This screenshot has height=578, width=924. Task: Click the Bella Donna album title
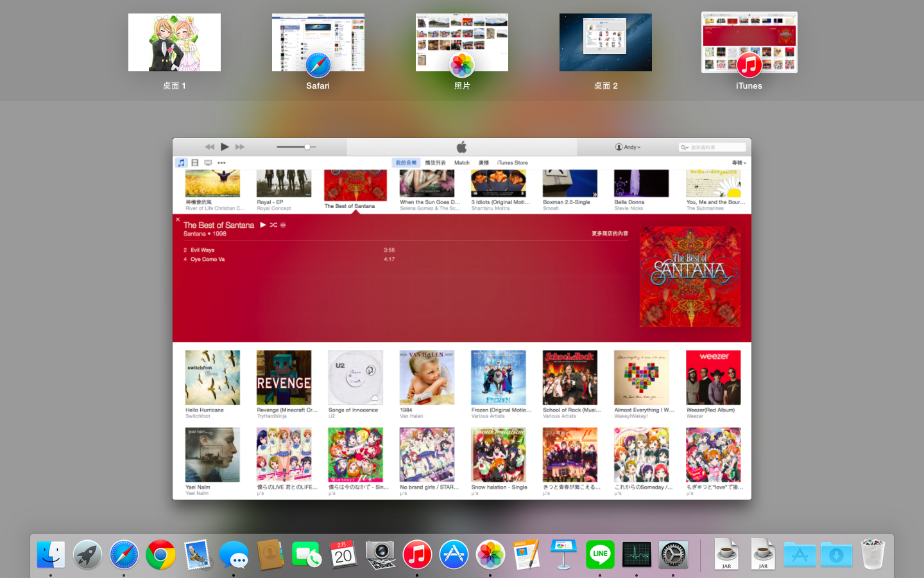pos(629,202)
